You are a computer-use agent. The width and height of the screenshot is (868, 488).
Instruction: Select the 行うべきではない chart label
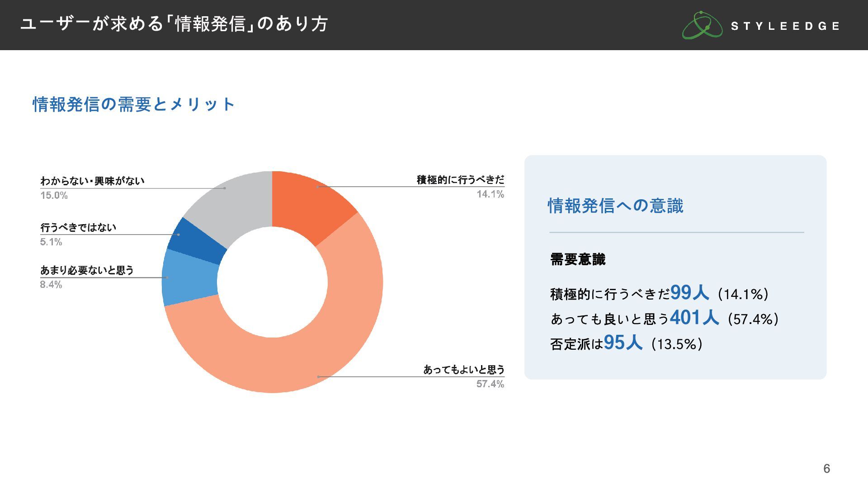78,228
